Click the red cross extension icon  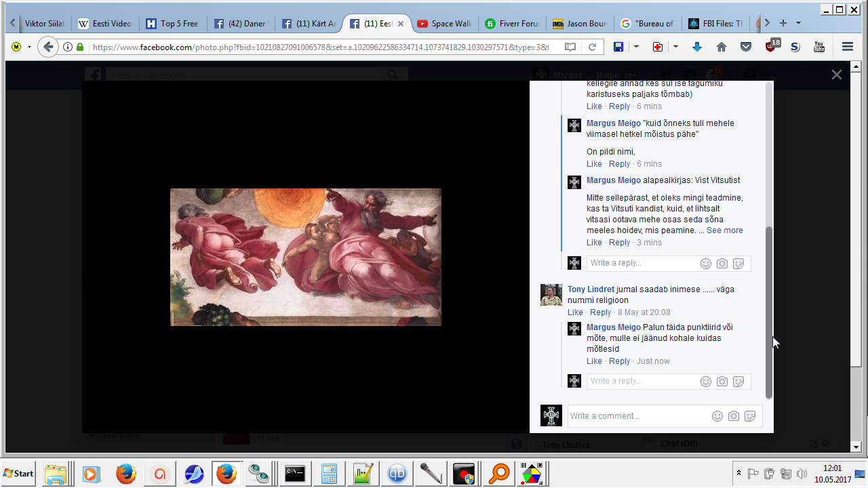coord(657,47)
